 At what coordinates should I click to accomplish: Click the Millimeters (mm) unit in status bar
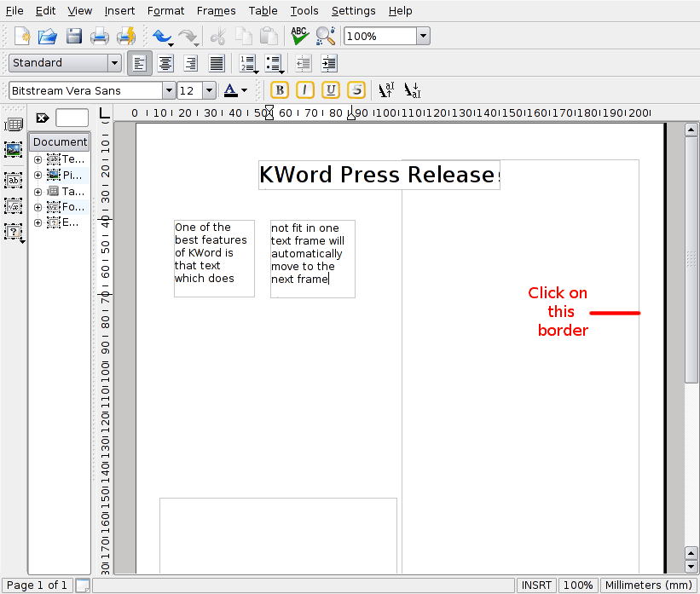pos(649,585)
